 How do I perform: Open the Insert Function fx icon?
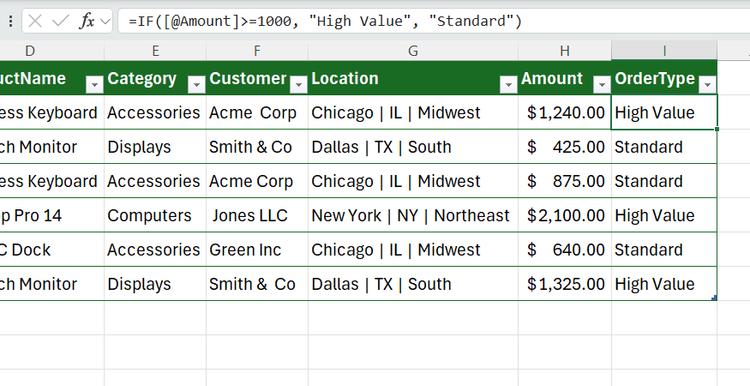(x=87, y=21)
